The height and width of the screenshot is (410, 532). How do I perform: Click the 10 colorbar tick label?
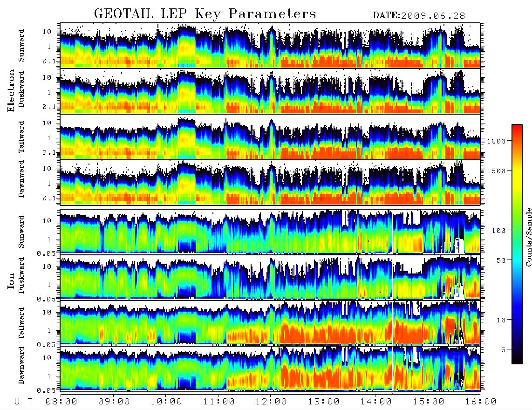click(501, 320)
